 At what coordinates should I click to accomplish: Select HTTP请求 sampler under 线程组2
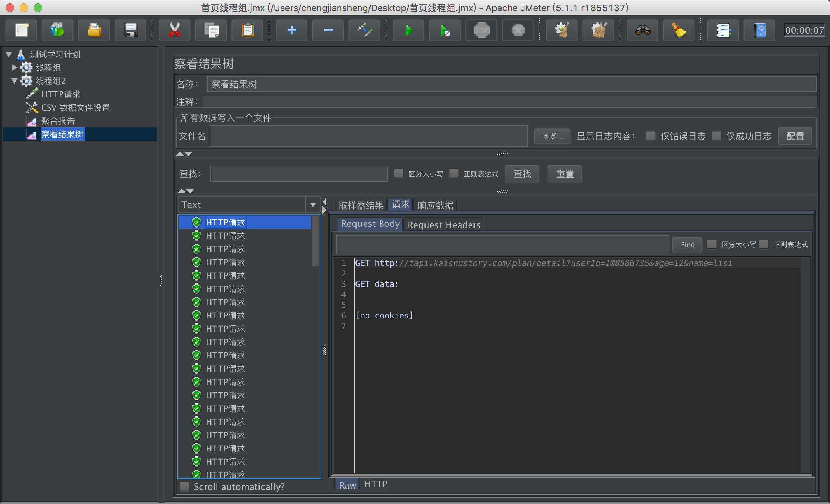point(61,94)
